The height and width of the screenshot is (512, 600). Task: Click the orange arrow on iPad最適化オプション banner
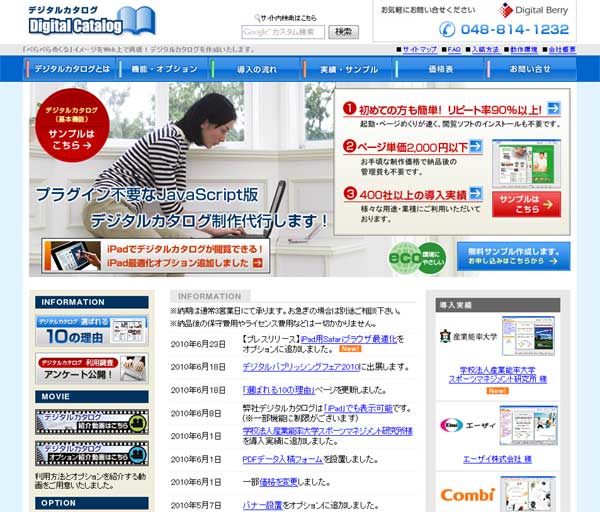point(258,263)
